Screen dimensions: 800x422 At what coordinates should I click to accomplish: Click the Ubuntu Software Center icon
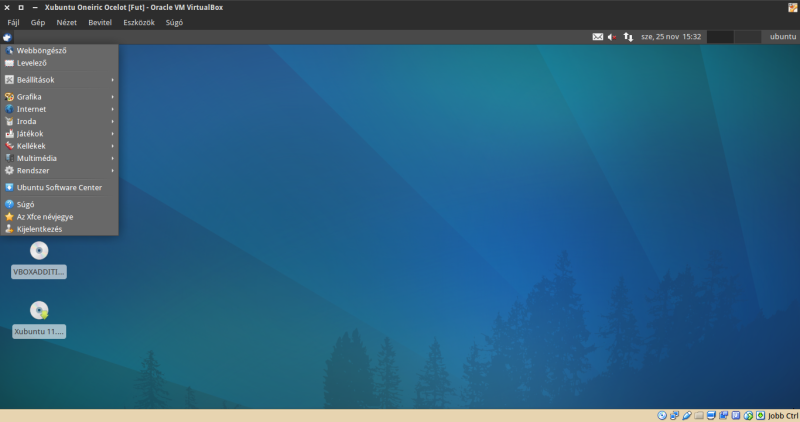tap(9, 187)
